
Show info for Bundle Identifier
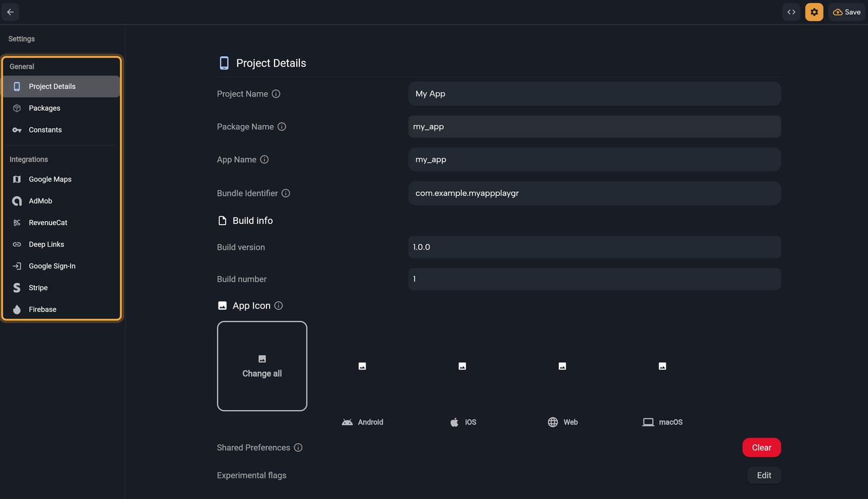[286, 193]
